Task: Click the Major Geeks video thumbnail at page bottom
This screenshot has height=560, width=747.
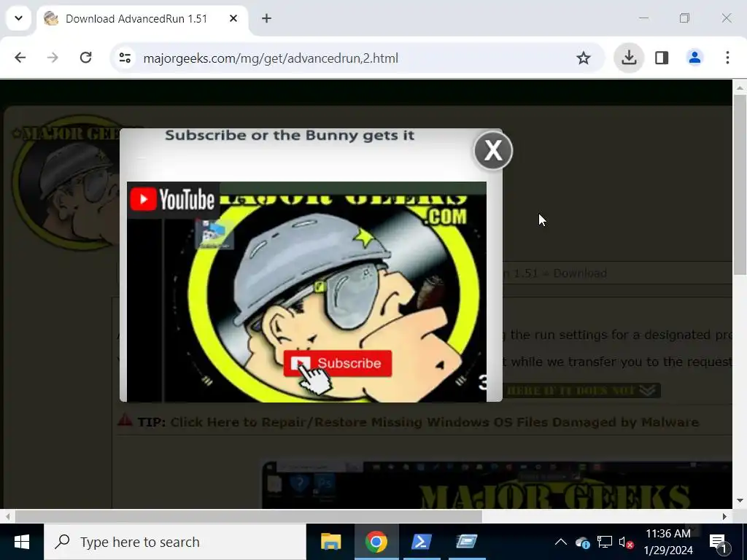Action: pyautogui.click(x=497, y=485)
